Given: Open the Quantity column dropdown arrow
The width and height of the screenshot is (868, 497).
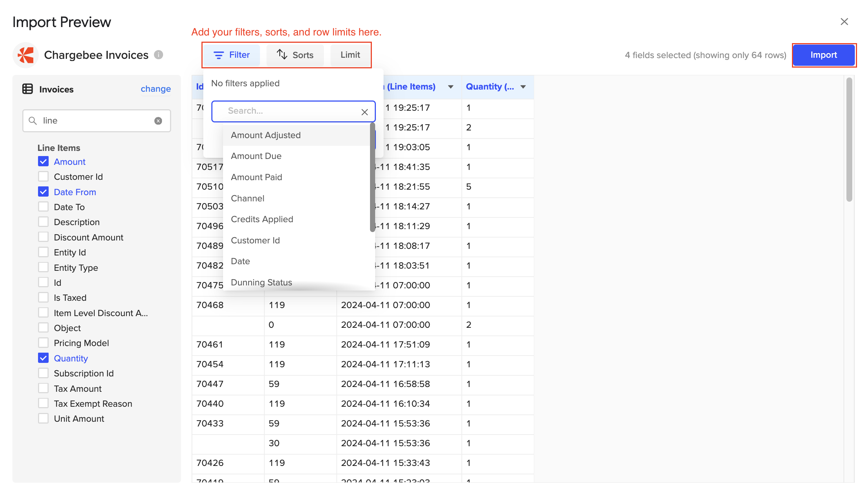Looking at the screenshot, I should pos(523,87).
